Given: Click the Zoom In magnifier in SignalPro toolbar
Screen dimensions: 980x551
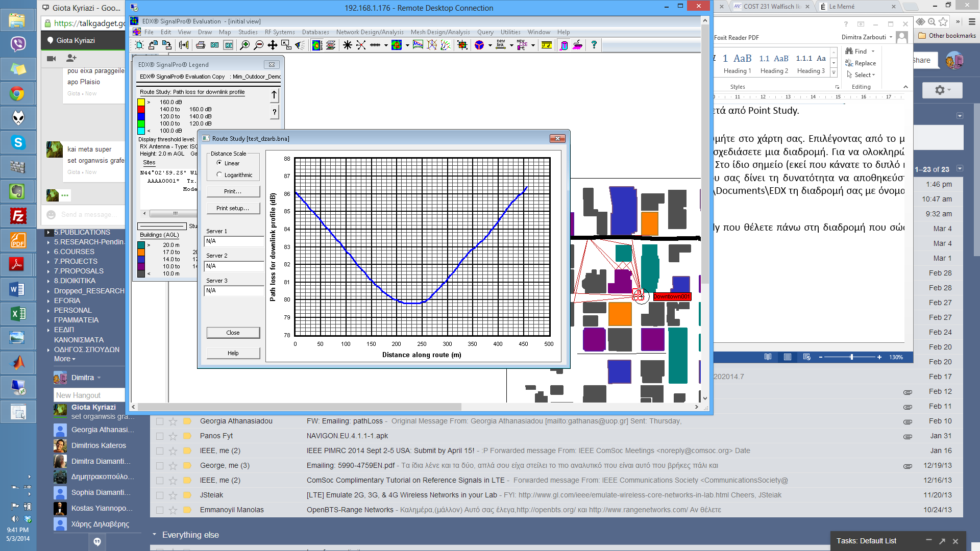Looking at the screenshot, I should (x=244, y=45).
